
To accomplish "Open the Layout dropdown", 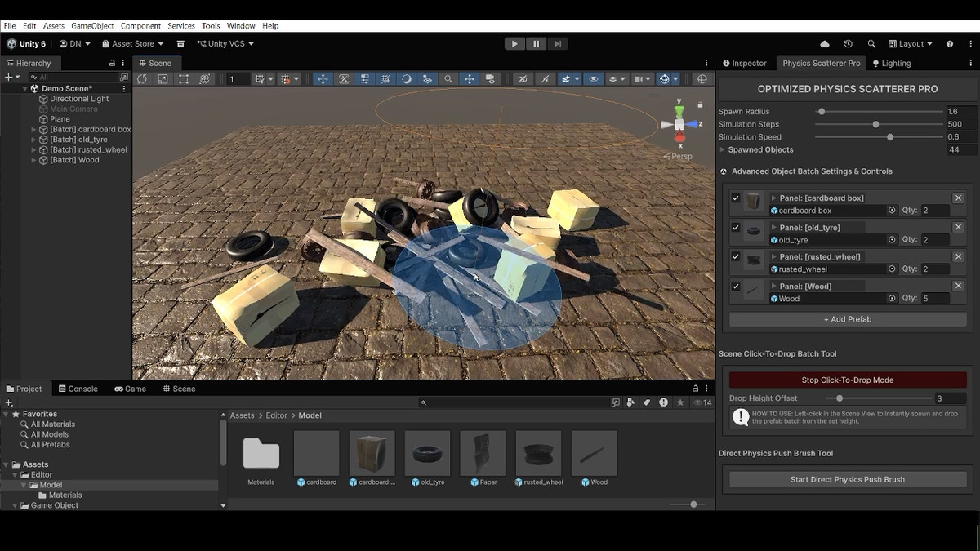I will [x=911, y=44].
